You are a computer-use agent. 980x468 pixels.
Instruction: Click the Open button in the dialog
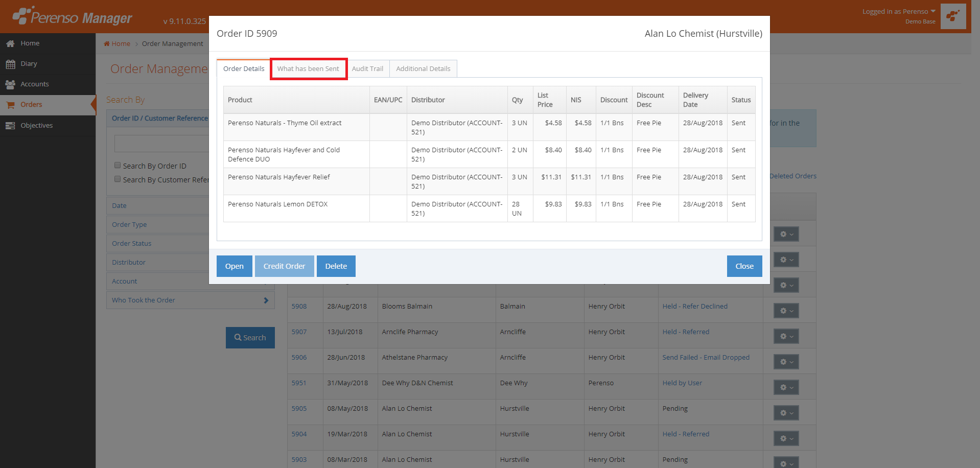pos(235,266)
